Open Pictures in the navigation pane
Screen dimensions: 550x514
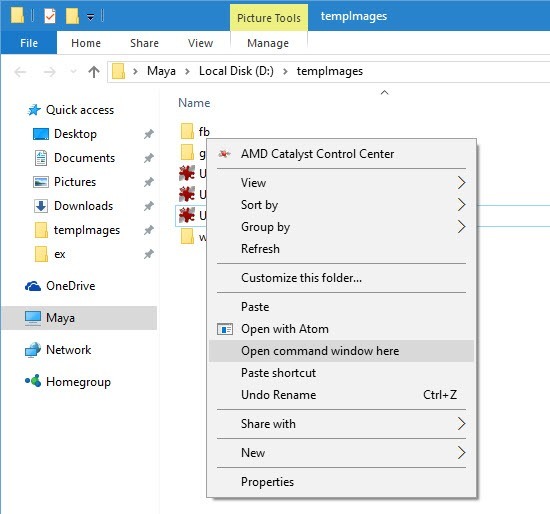[x=75, y=182]
